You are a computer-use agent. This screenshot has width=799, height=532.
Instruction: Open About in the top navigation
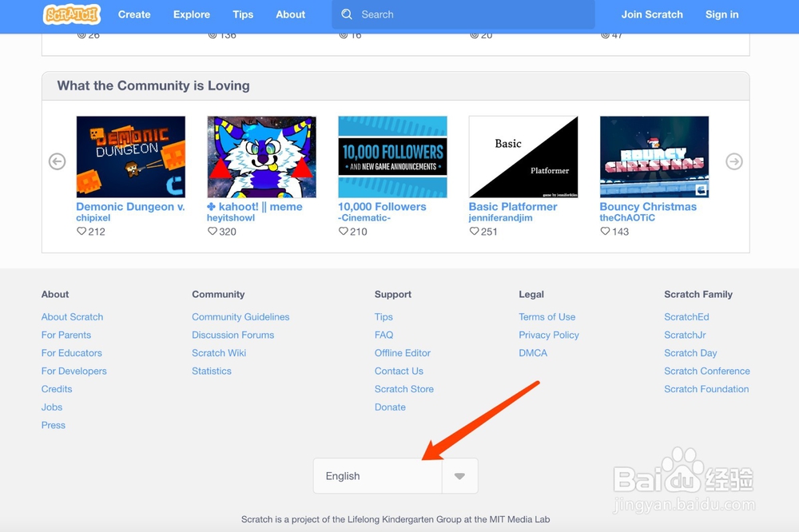291,14
